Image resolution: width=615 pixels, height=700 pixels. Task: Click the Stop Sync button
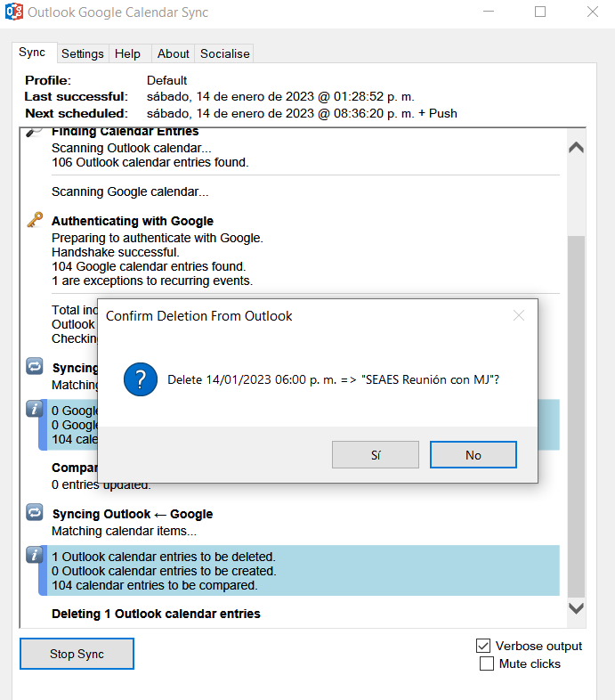tap(77, 654)
